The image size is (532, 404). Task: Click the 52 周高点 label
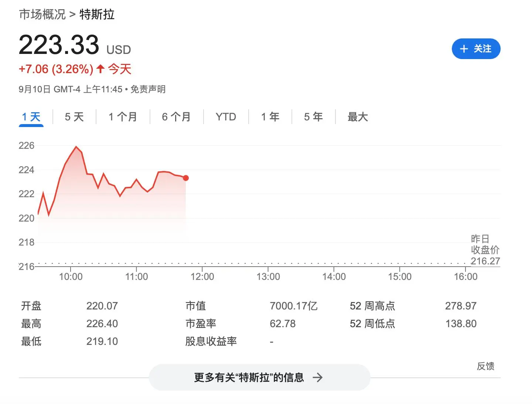(x=372, y=306)
